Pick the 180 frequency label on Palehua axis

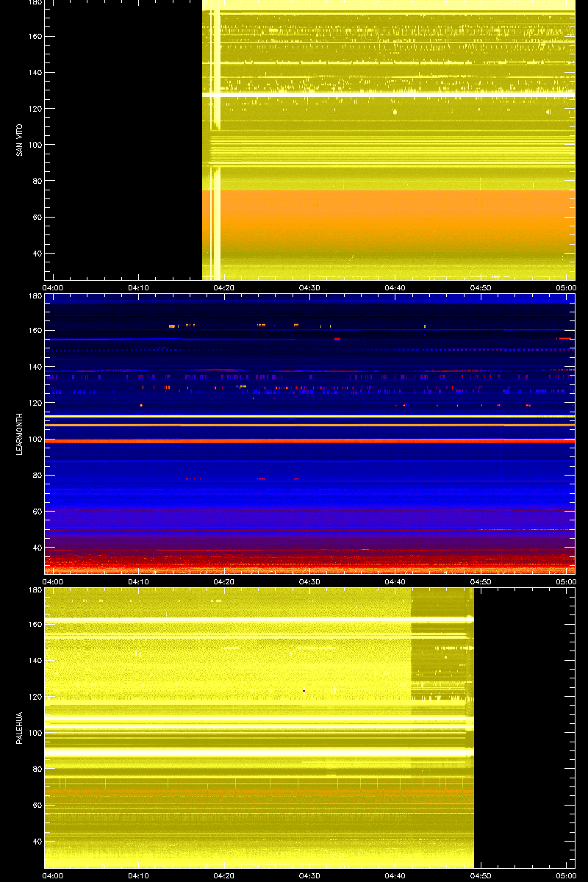click(35, 590)
